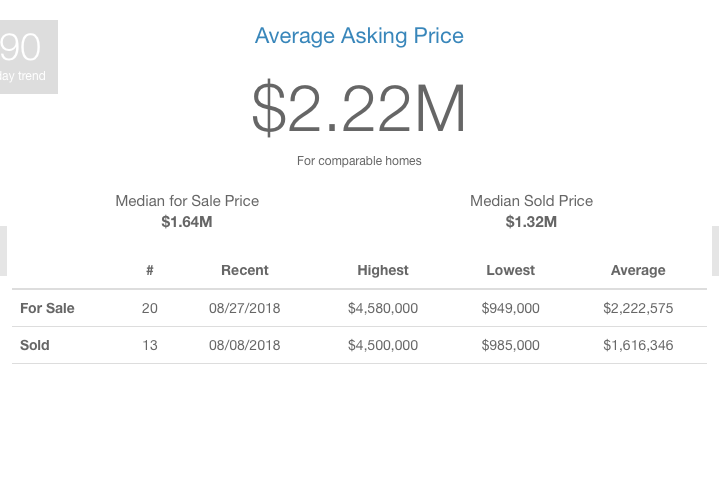Image resolution: width=719 pixels, height=480 pixels.
Task: Sort by the Lowest column header
Action: coord(510,270)
